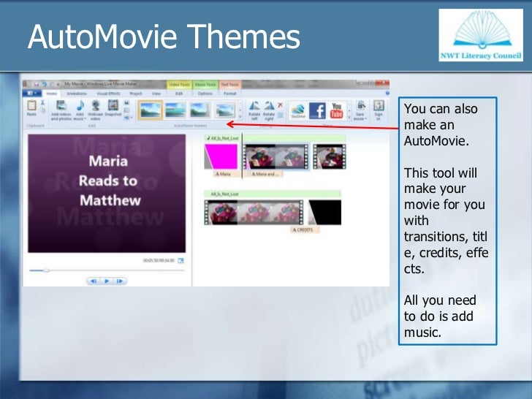This screenshot has width=532, height=399.
Task: Click the Cut scissors icon
Action: [42, 102]
